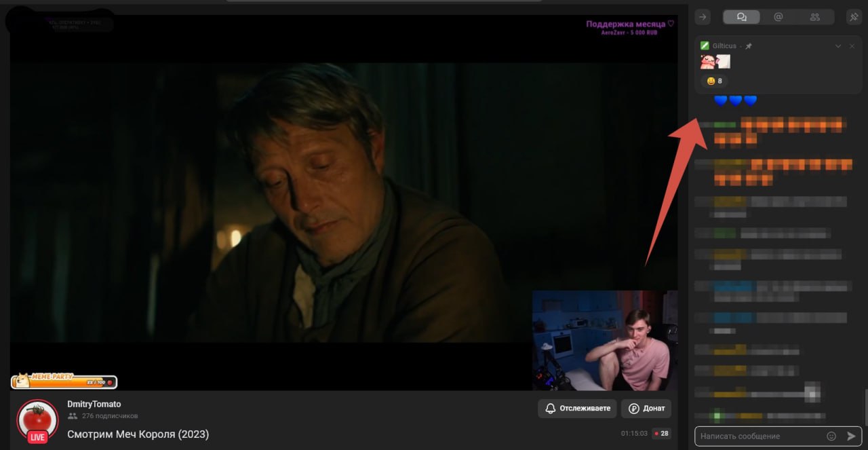Click the stream uptime 01:15:03
This screenshot has height=450, width=868.
point(634,434)
